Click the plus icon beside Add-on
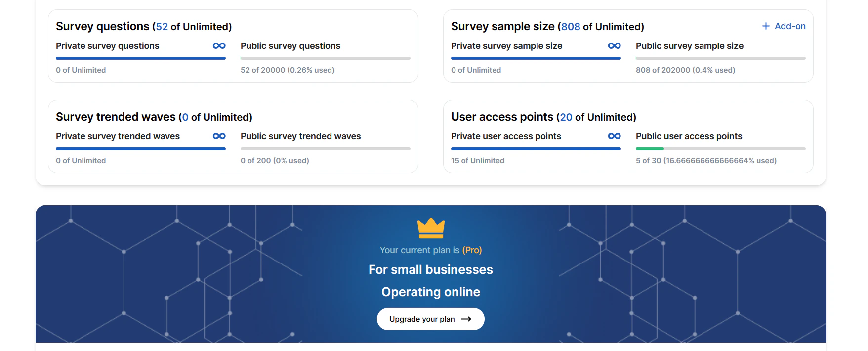 click(x=766, y=26)
